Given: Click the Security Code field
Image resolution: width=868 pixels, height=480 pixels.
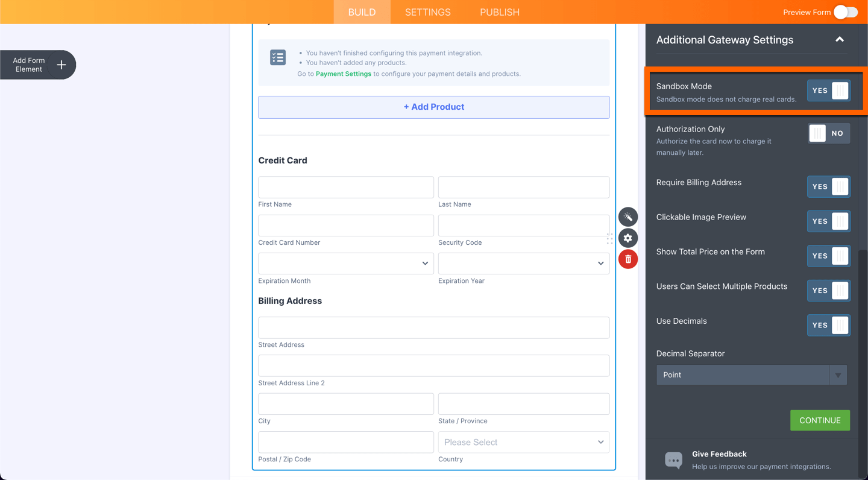Looking at the screenshot, I should point(524,226).
